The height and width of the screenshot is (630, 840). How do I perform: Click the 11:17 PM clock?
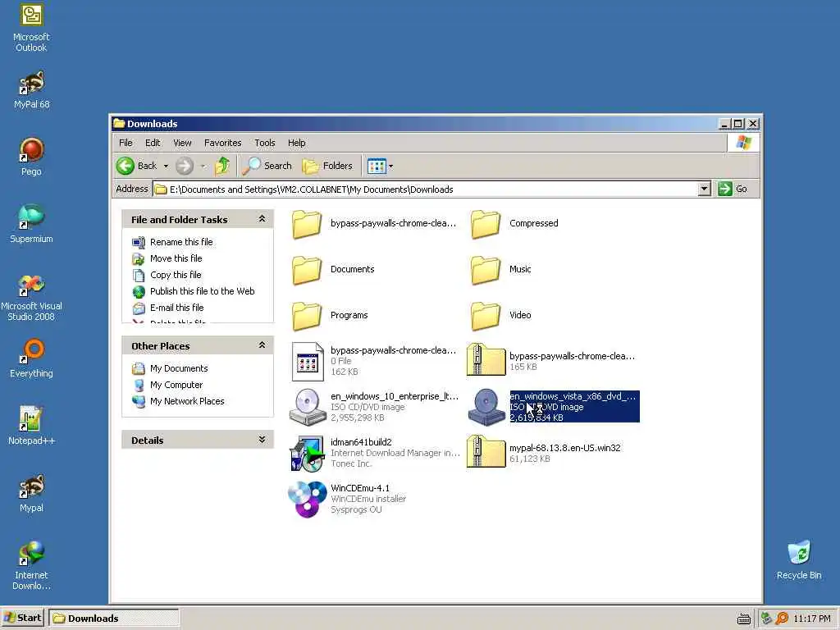[811, 619]
